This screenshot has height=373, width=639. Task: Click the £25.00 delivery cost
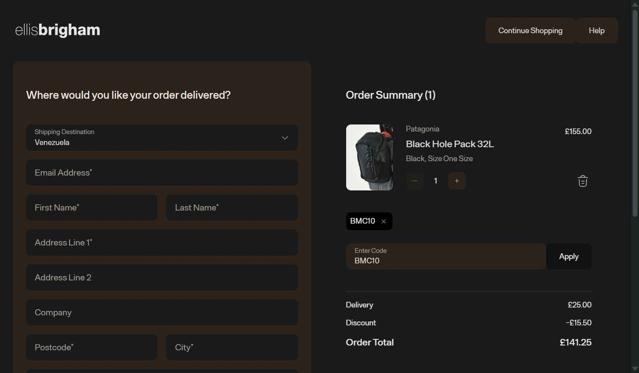[x=580, y=305]
